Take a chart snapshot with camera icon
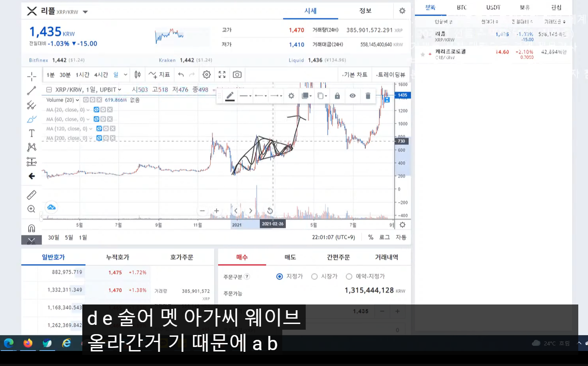Screen dimensions: 588x366 tap(237, 74)
